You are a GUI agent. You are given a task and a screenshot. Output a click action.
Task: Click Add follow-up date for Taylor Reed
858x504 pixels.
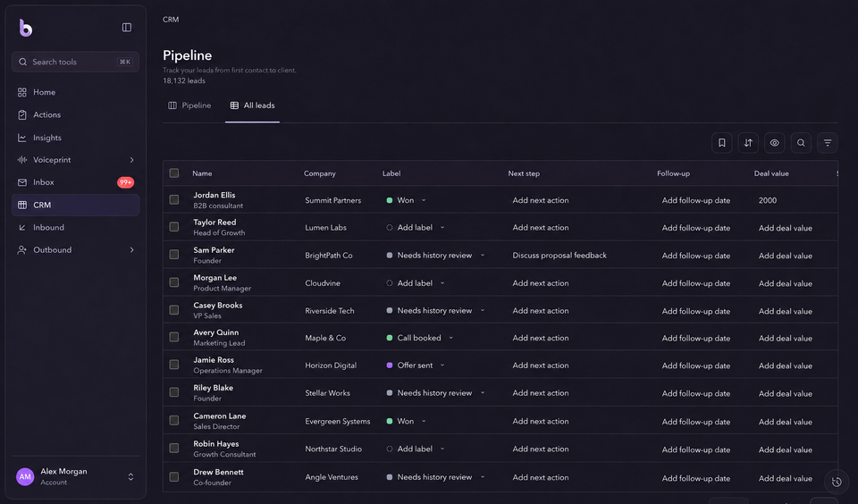point(696,228)
